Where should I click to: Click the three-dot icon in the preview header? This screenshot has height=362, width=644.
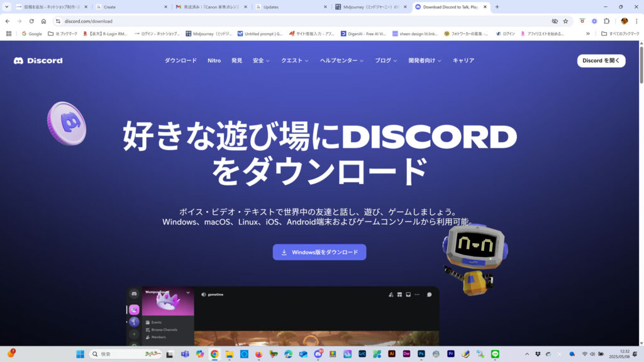tap(417, 295)
